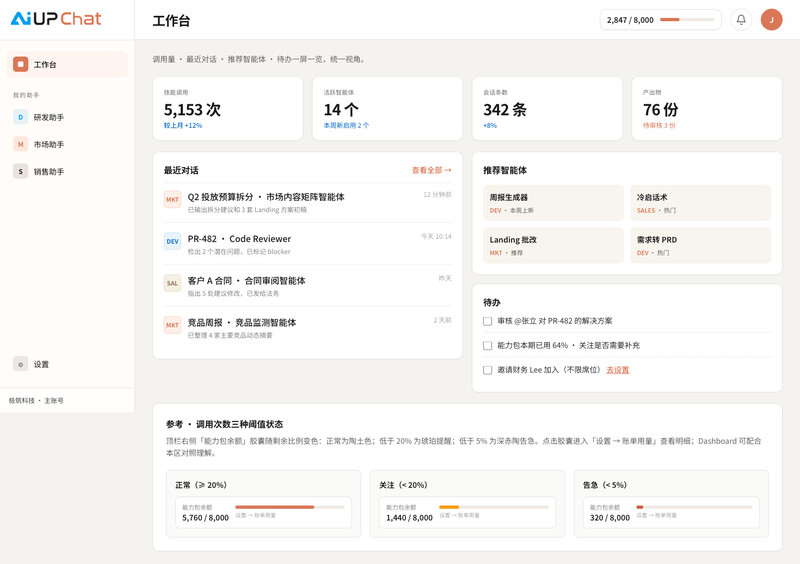Open the 冷启话术 agent card
This screenshot has height=564, width=800.
[x=701, y=203]
